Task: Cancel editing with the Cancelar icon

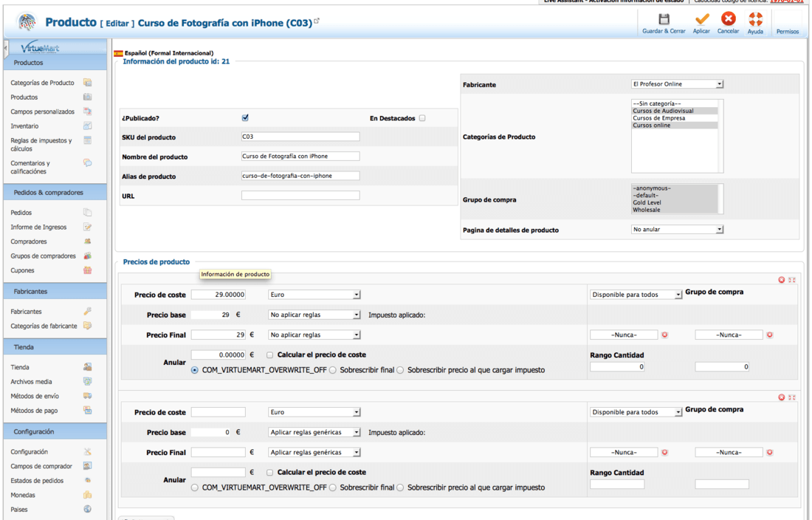Action: coord(728,19)
